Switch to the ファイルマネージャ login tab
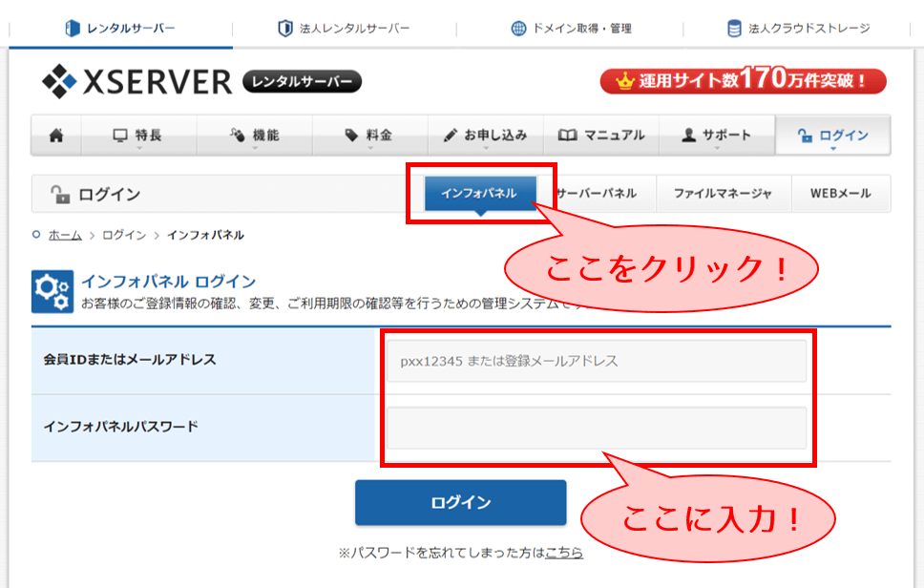The image size is (924, 588). (723, 193)
